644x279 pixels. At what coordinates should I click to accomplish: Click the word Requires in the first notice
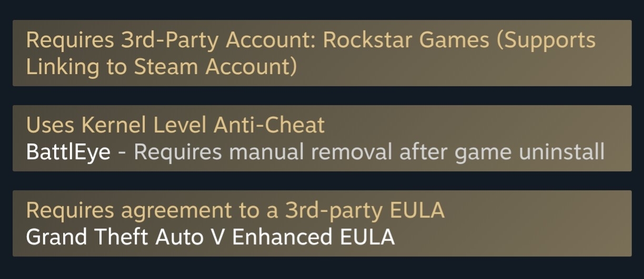[71, 40]
